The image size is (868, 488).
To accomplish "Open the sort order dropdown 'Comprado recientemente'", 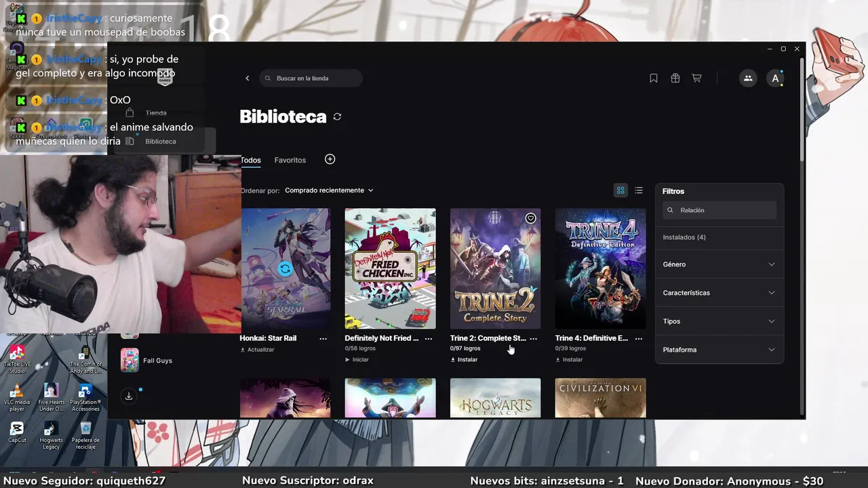I will [x=329, y=190].
